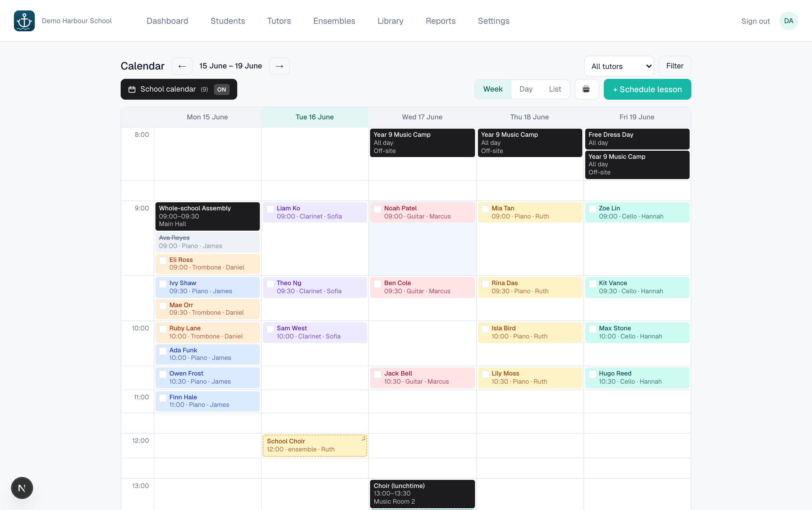
Task: Click the Demo Harbour School name
Action: point(77,21)
